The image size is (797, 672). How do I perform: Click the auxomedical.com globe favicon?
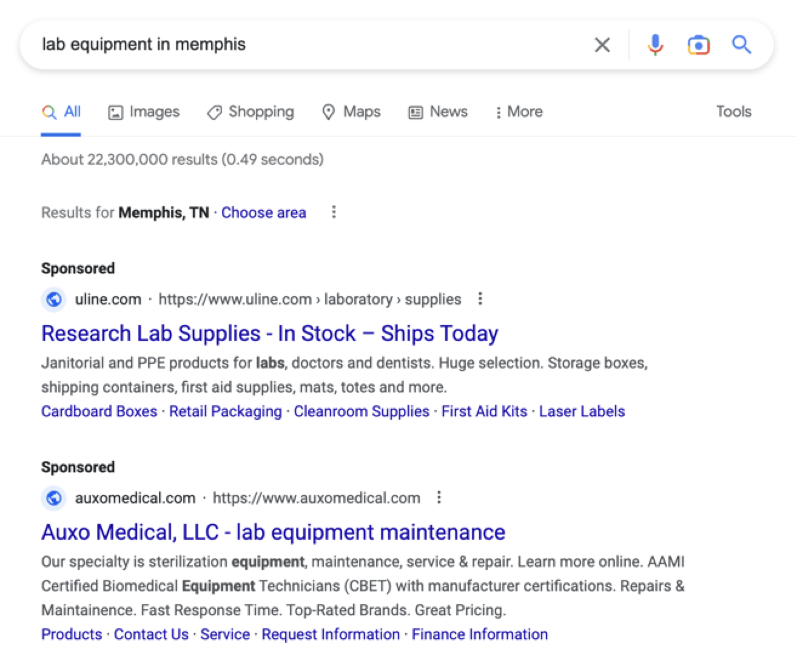pos(54,498)
